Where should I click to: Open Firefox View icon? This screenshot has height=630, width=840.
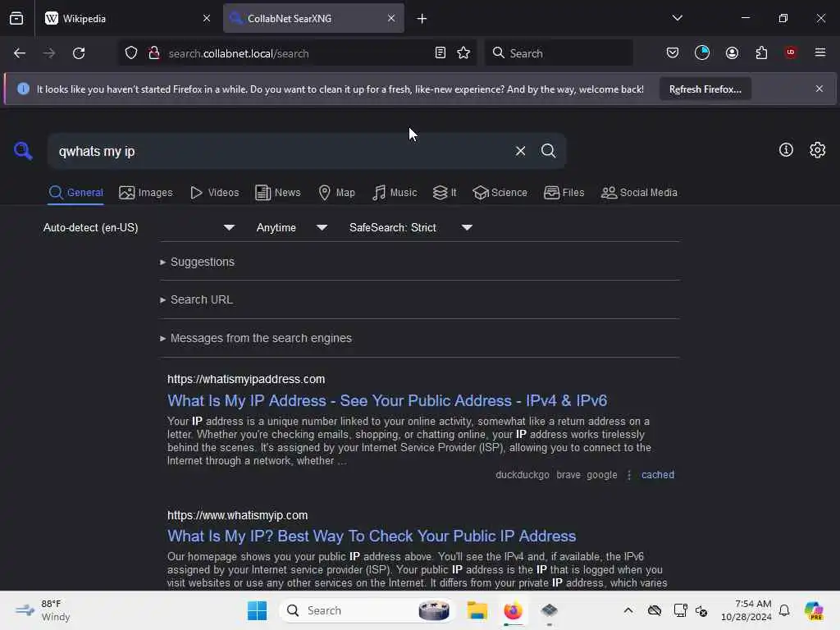coord(16,19)
